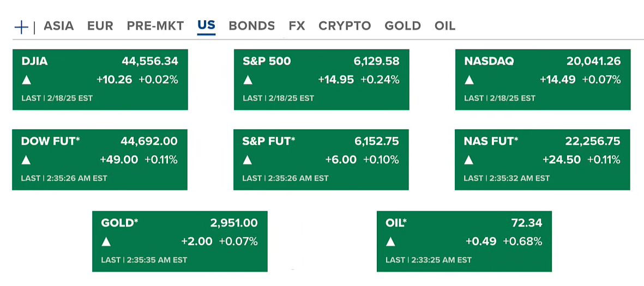Switch to the FX tab

[x=297, y=26]
